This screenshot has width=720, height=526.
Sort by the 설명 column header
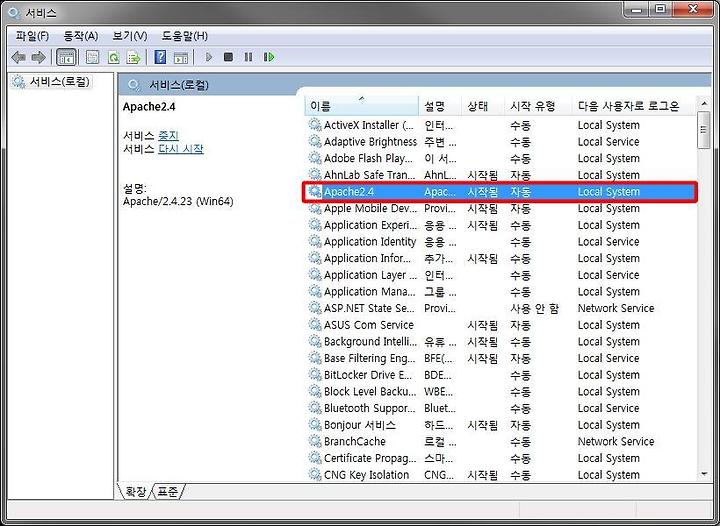coord(440,106)
